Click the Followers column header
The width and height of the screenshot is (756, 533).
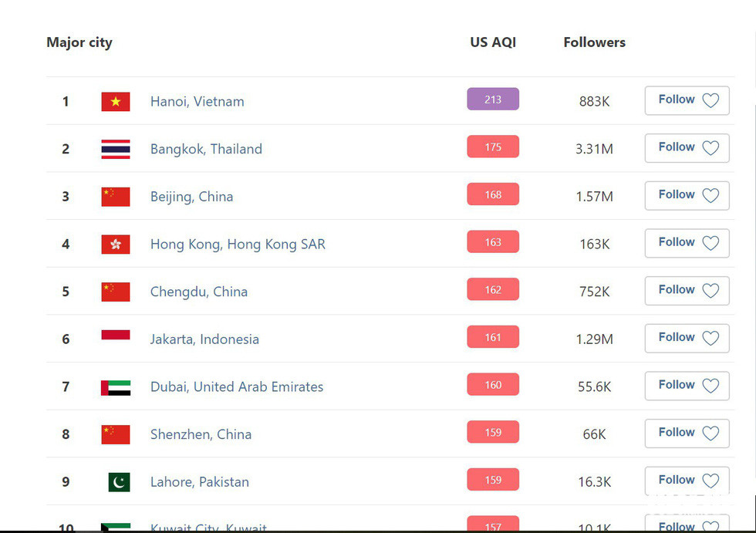point(594,42)
